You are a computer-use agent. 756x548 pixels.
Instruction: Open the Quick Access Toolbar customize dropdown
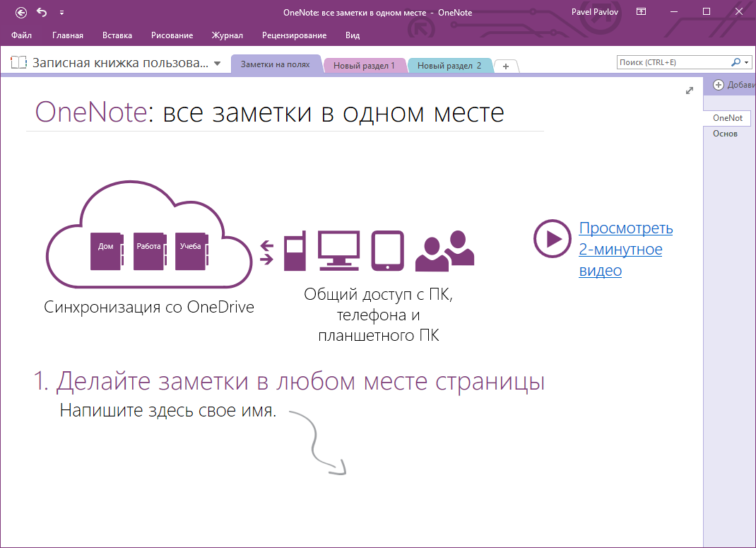tap(61, 13)
